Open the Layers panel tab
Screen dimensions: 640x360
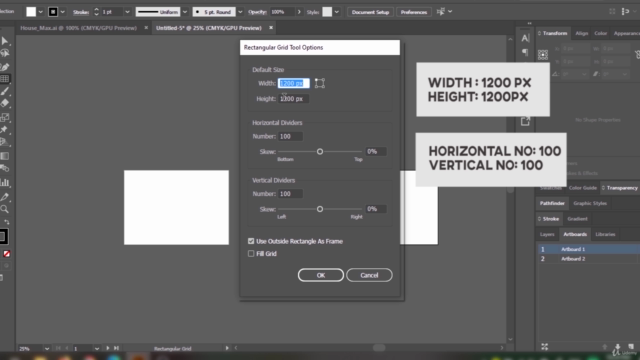tap(547, 234)
